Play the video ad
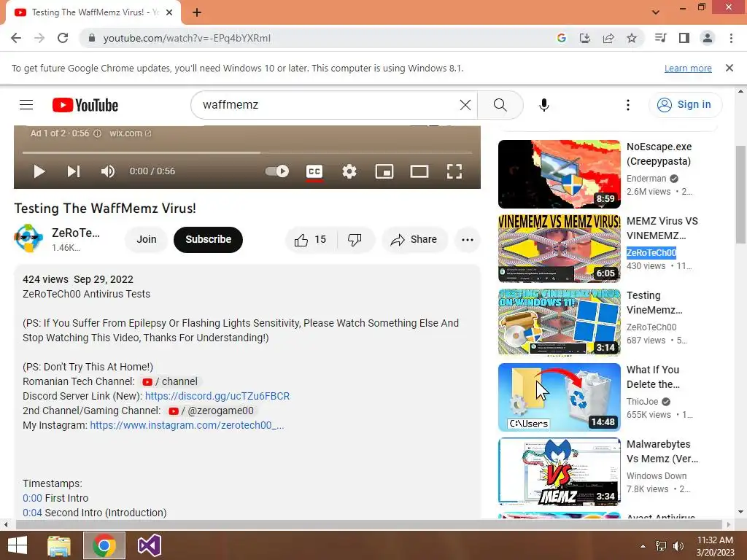 [x=39, y=171]
